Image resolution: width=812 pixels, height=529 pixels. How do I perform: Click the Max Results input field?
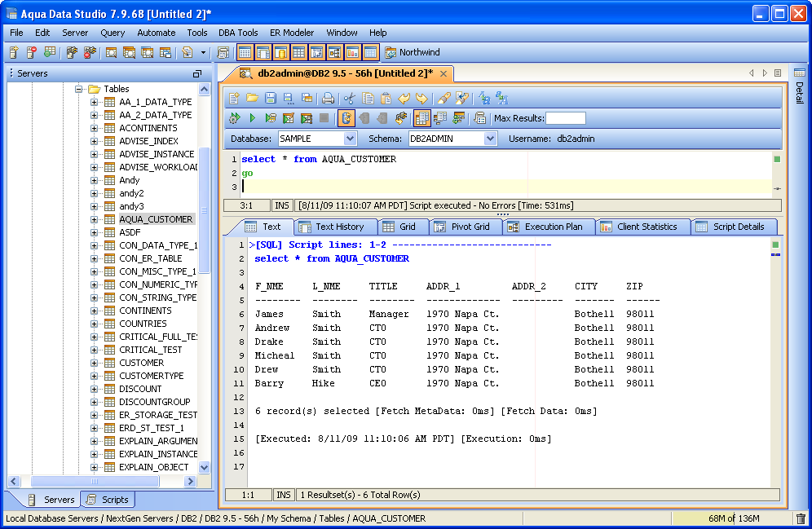click(x=565, y=118)
